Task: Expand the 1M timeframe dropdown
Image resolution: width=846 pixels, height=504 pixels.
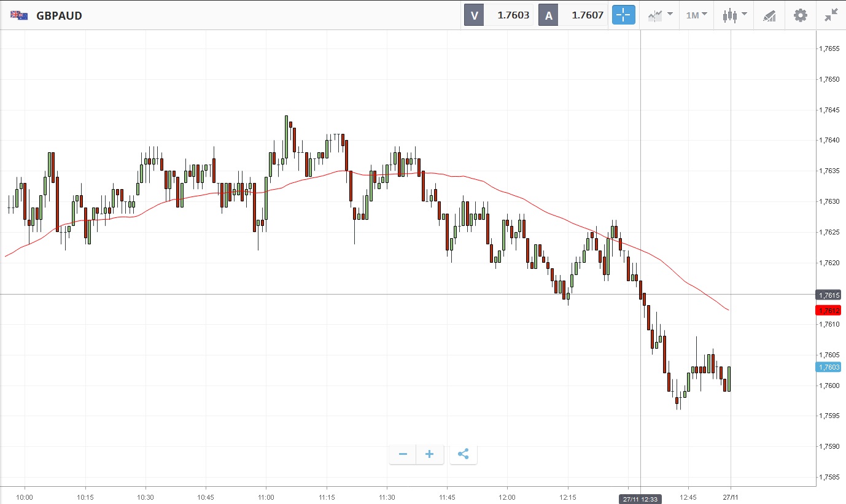Action: [696, 15]
